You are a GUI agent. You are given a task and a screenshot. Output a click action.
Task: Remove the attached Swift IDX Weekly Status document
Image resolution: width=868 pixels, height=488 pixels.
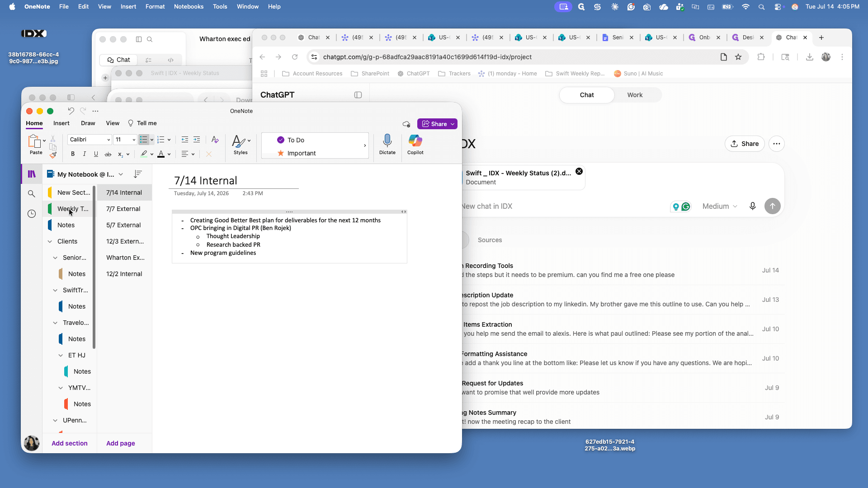tap(579, 171)
